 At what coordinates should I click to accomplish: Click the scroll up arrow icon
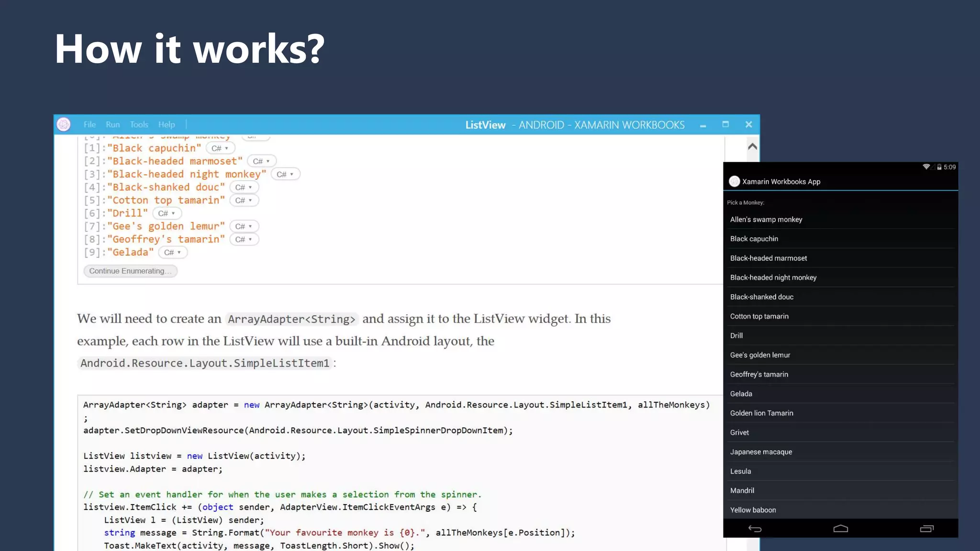[752, 146]
